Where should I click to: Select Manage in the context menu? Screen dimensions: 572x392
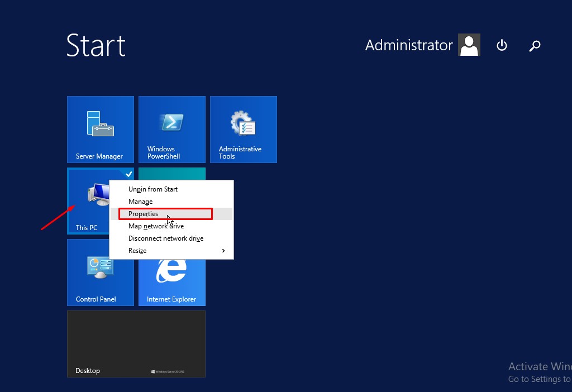point(171,202)
